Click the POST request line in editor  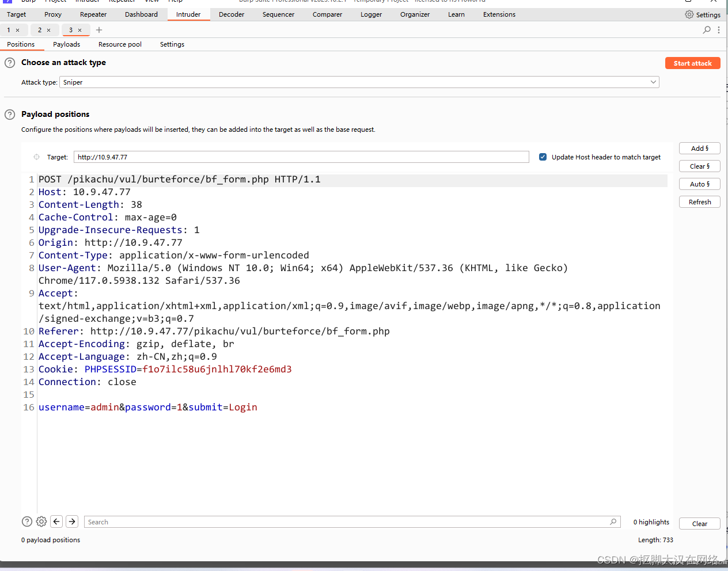click(180, 180)
